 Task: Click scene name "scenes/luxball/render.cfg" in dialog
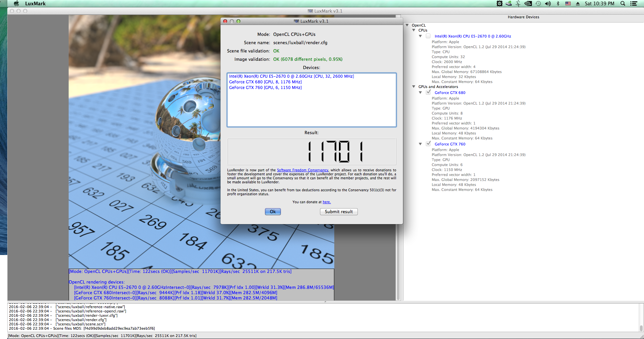[300, 42]
